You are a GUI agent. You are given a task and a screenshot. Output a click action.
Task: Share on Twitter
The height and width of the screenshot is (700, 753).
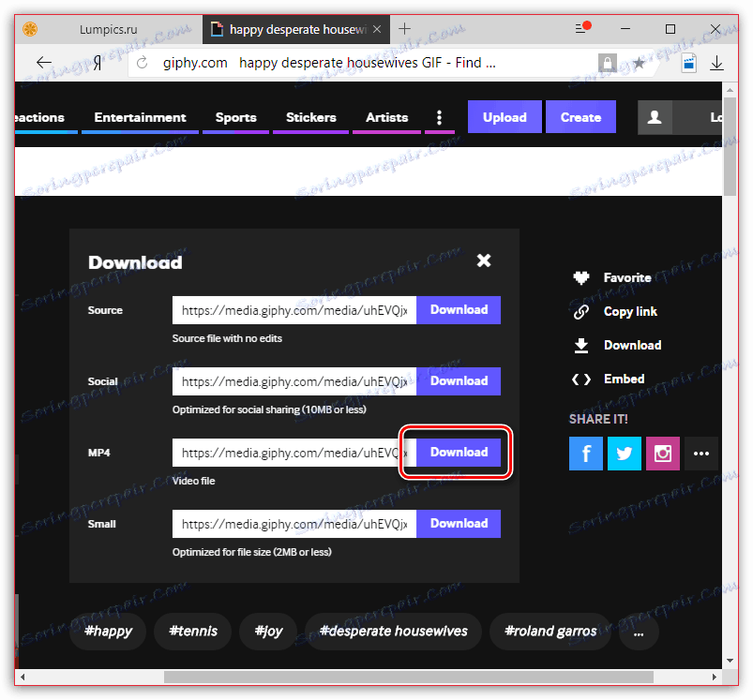[x=625, y=454]
